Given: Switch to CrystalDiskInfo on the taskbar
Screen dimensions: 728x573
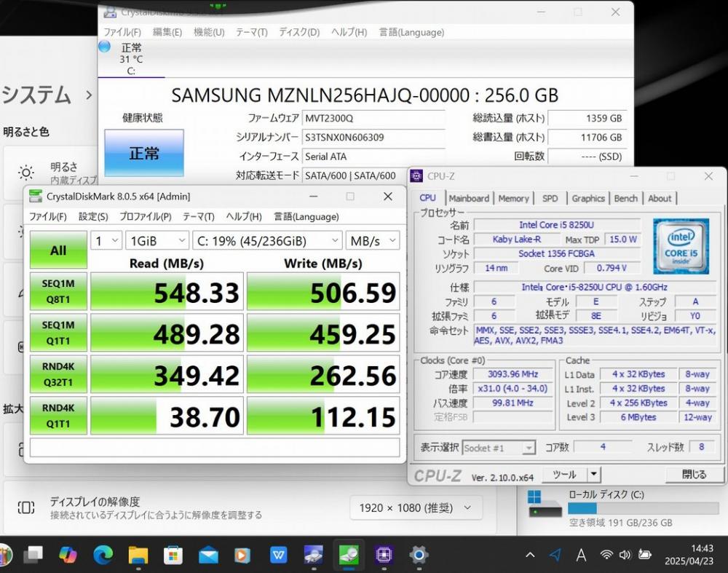Looking at the screenshot, I should click(313, 554).
